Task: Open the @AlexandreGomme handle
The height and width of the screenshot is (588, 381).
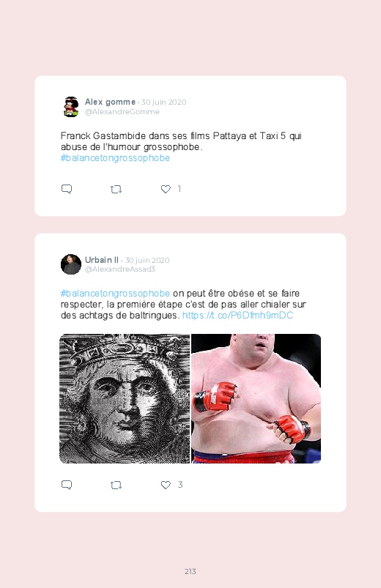Action: click(x=122, y=112)
